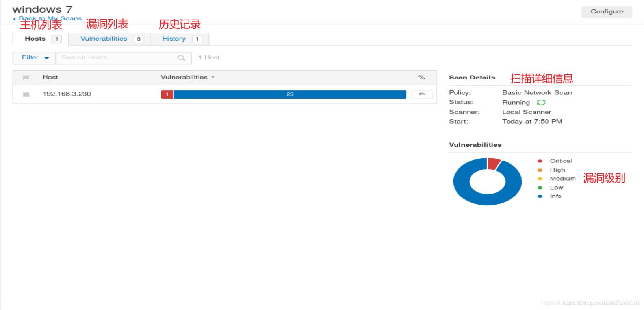Viewport: 644px width, 310px height.
Task: Switch to the Hosts tab
Action: pyautogui.click(x=41, y=39)
